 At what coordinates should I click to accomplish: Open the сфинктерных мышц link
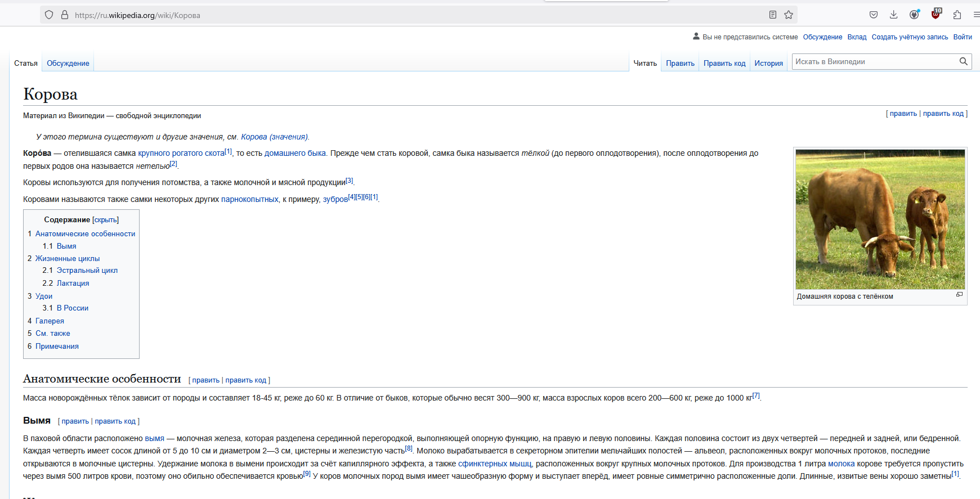495,464
